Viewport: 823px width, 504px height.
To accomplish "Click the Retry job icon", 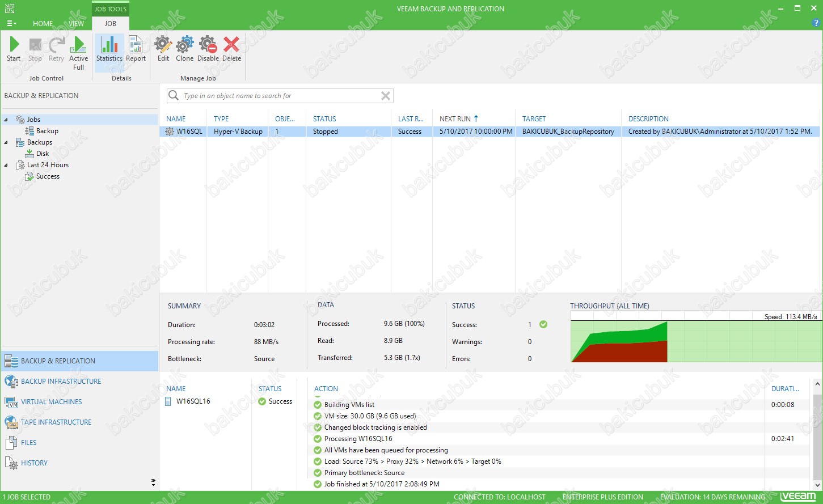I will pos(56,49).
